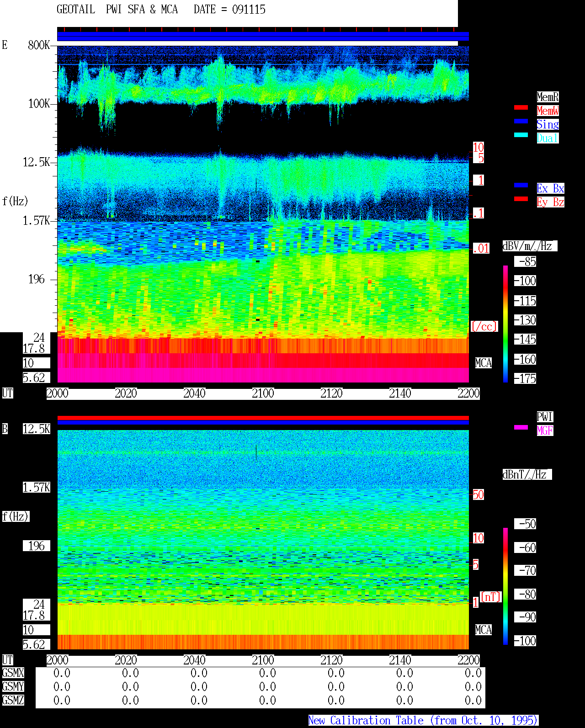Click the B panel color scale bar
585x728 pixels.
click(505, 586)
